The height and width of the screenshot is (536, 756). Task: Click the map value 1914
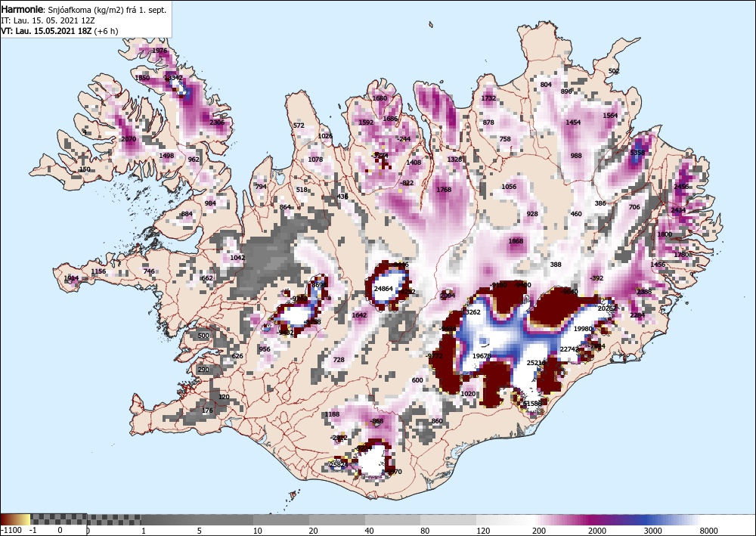[71, 278]
